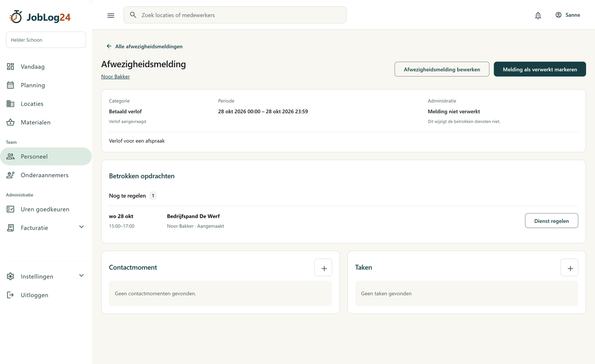Open the Noor Bakker employee link

pyautogui.click(x=115, y=77)
